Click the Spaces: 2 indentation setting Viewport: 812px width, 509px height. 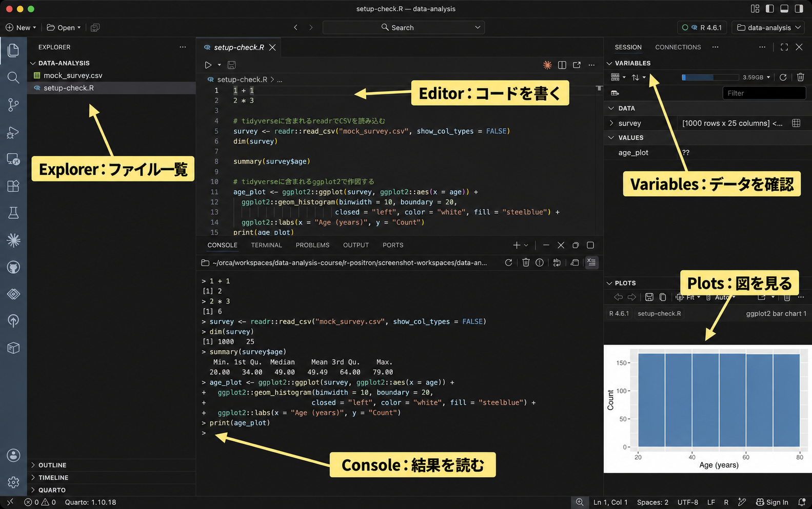[652, 502]
